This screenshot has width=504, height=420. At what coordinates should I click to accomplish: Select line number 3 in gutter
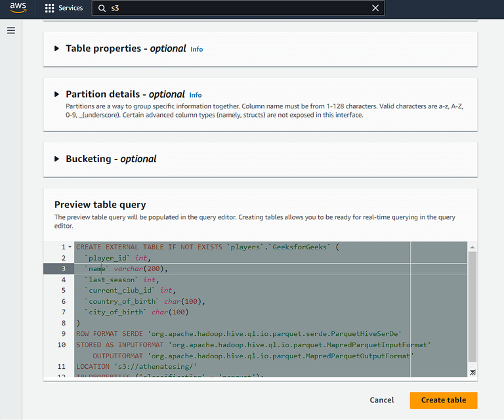point(64,269)
